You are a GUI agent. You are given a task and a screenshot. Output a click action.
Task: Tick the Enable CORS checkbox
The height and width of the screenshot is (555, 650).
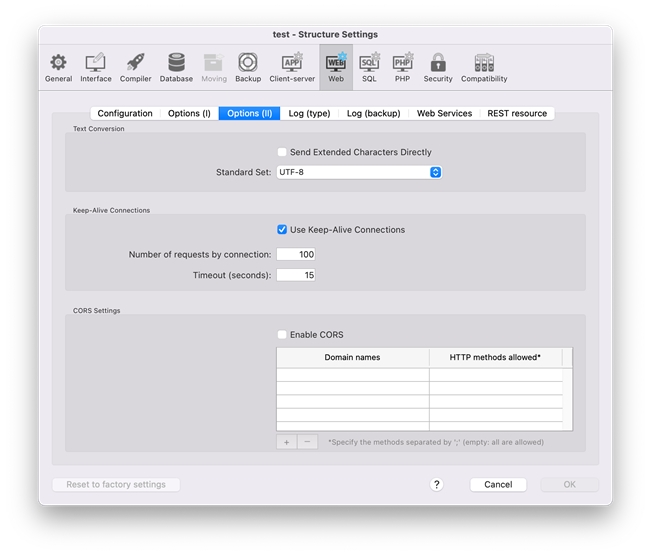coord(282,335)
